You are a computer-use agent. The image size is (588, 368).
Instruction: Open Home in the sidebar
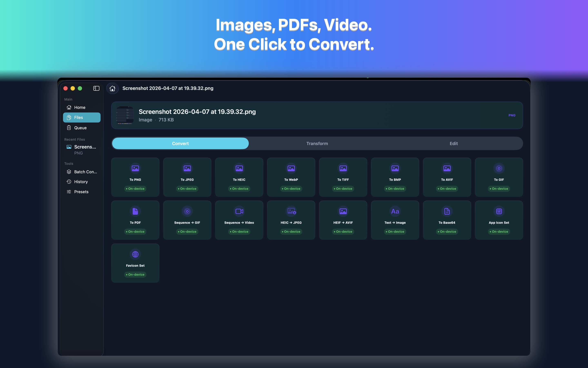pyautogui.click(x=82, y=107)
